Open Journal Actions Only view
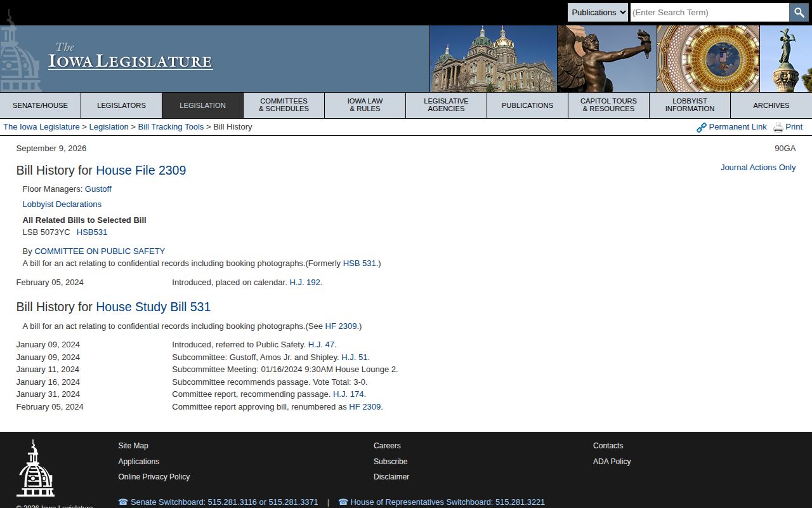Screen dimensions: 812x508 click(x=758, y=168)
